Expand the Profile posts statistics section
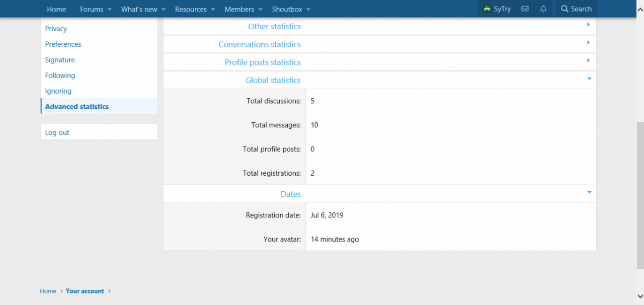Screen dimensions: 644x305 [263, 62]
